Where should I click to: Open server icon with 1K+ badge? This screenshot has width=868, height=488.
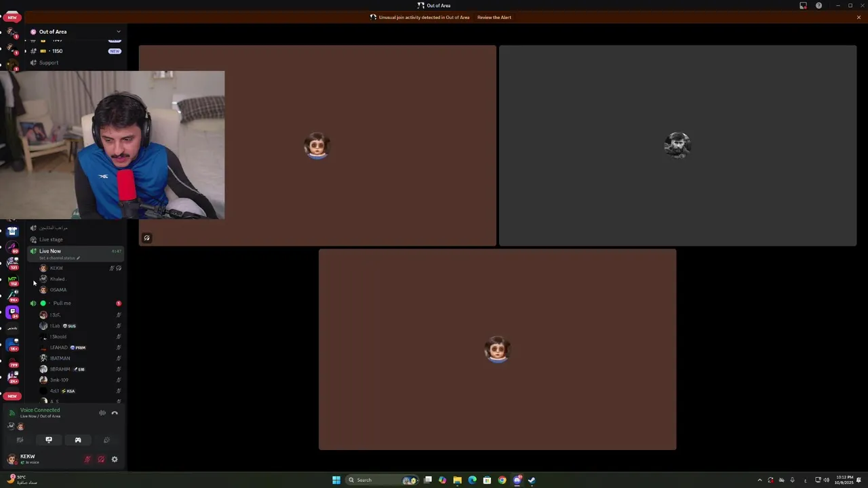pyautogui.click(x=12, y=344)
